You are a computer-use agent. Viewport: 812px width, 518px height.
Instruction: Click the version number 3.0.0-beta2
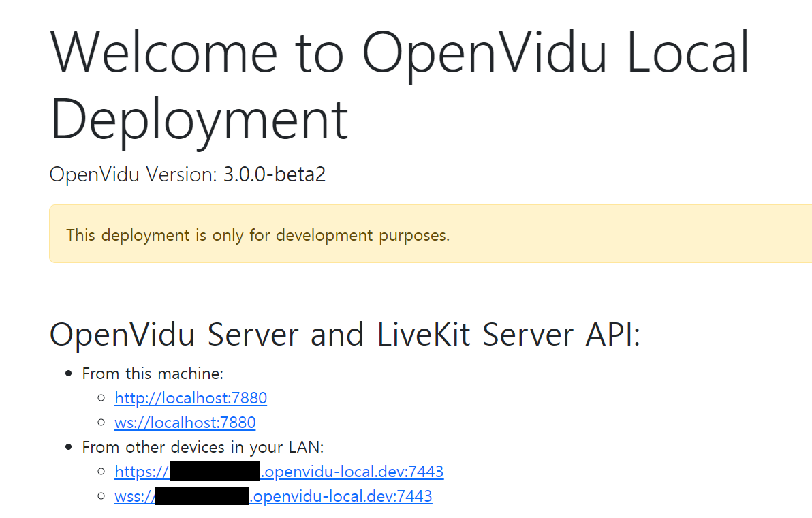coord(275,174)
